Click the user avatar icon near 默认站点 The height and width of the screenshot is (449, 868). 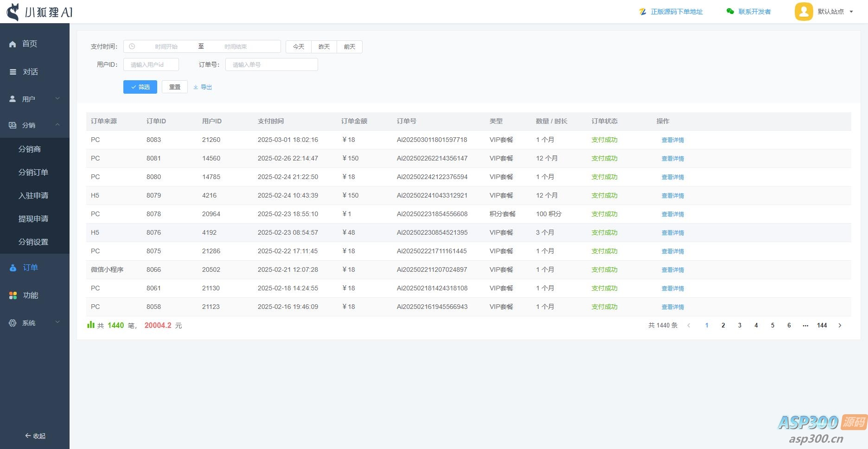click(x=804, y=12)
